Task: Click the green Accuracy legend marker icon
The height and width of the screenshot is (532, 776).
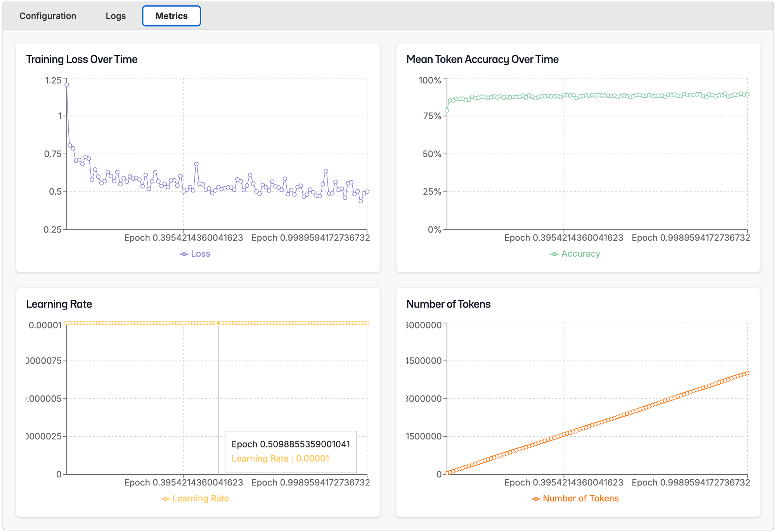Action: click(x=554, y=254)
